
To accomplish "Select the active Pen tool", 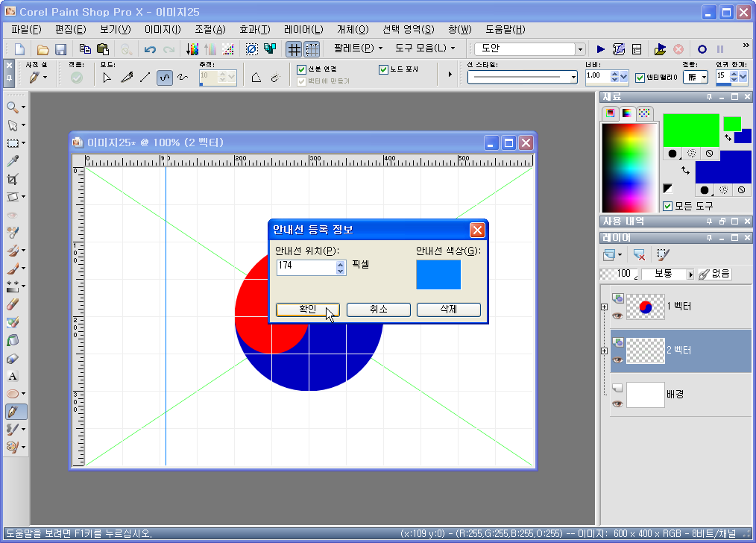I will 16,412.
